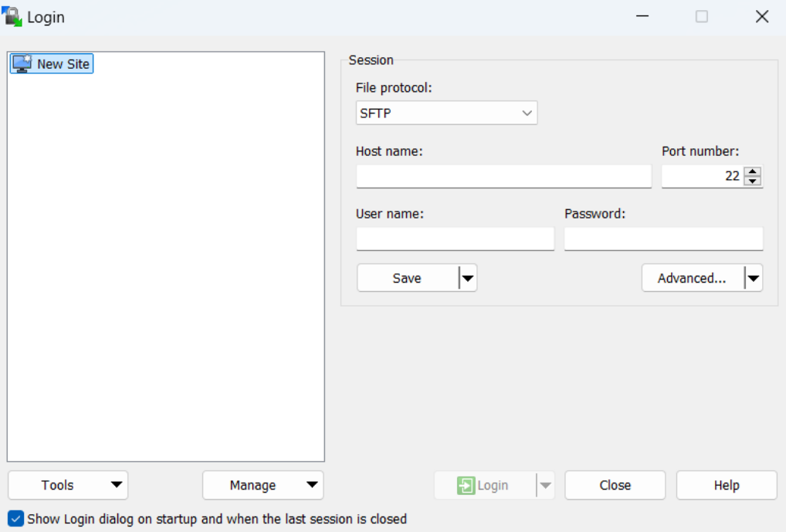Screen dimensions: 786x532
Task: Expand the Save button dropdown arrow
Action: 467,278
